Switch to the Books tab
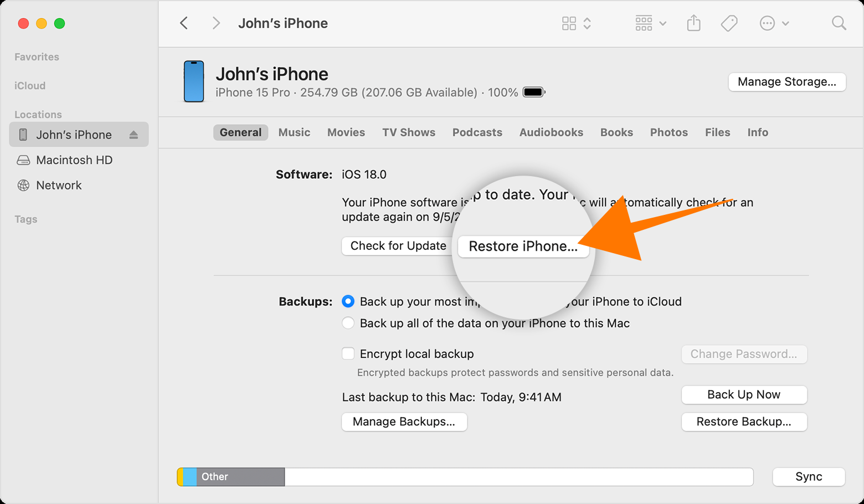The width and height of the screenshot is (864, 504). pyautogui.click(x=616, y=132)
